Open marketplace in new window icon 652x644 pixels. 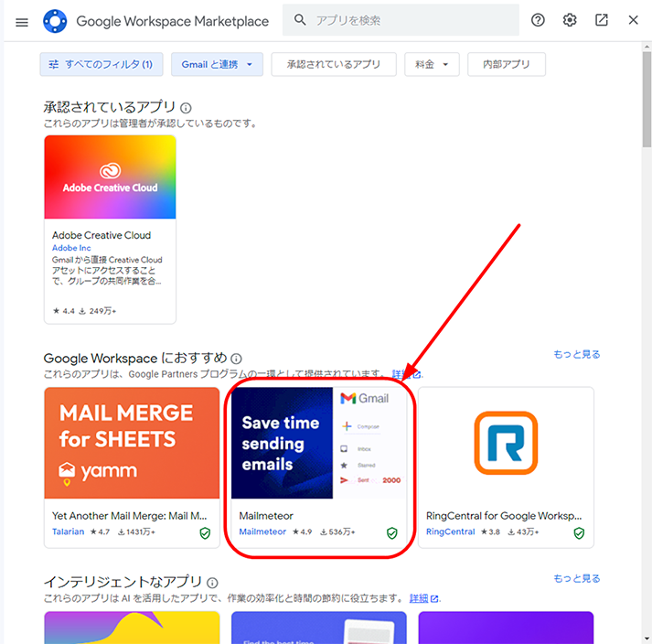(602, 20)
